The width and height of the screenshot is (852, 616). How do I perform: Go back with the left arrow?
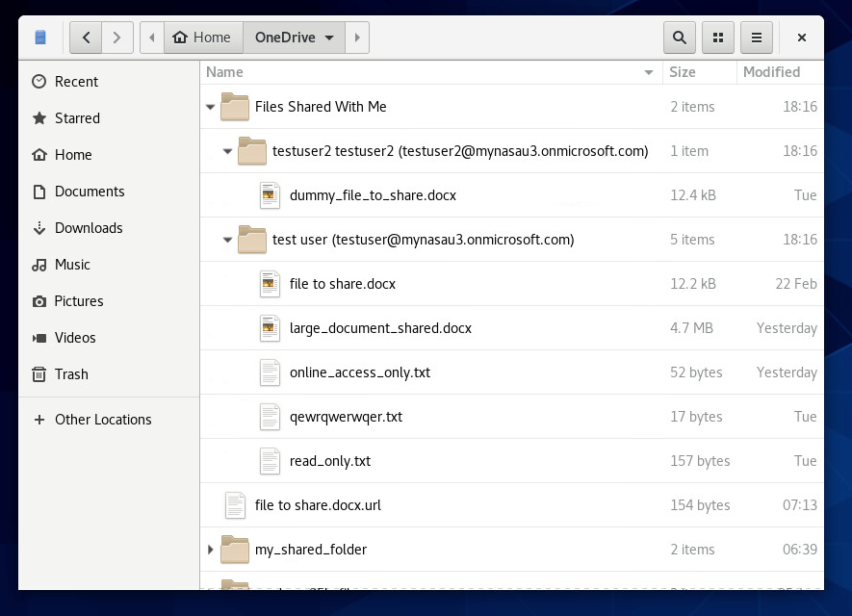(87, 38)
